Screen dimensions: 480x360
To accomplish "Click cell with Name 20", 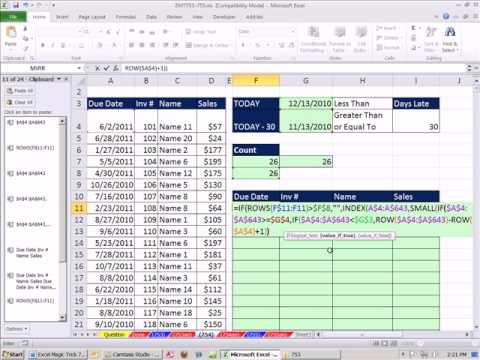I will [177, 138].
